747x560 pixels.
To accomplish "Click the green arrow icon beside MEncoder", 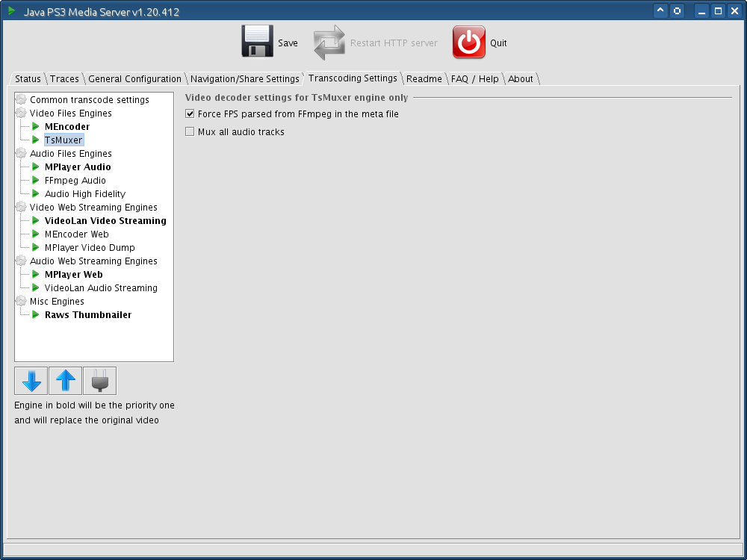I will tap(36, 126).
